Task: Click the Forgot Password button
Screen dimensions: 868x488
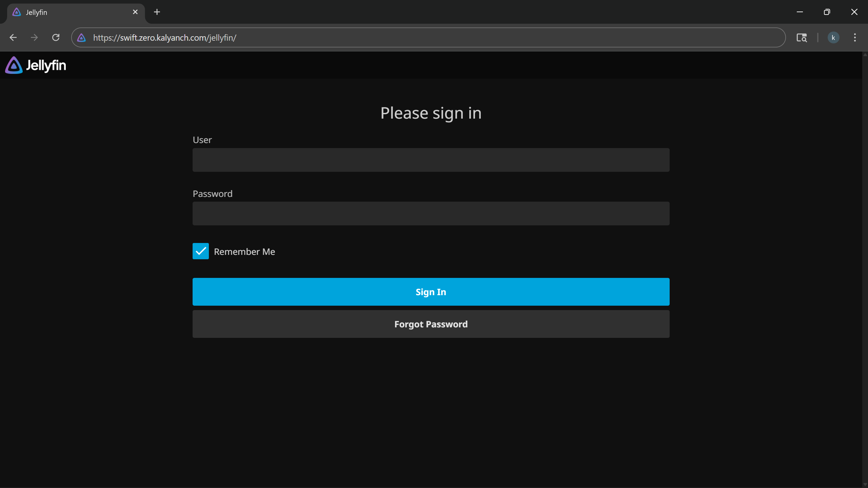Action: point(430,324)
